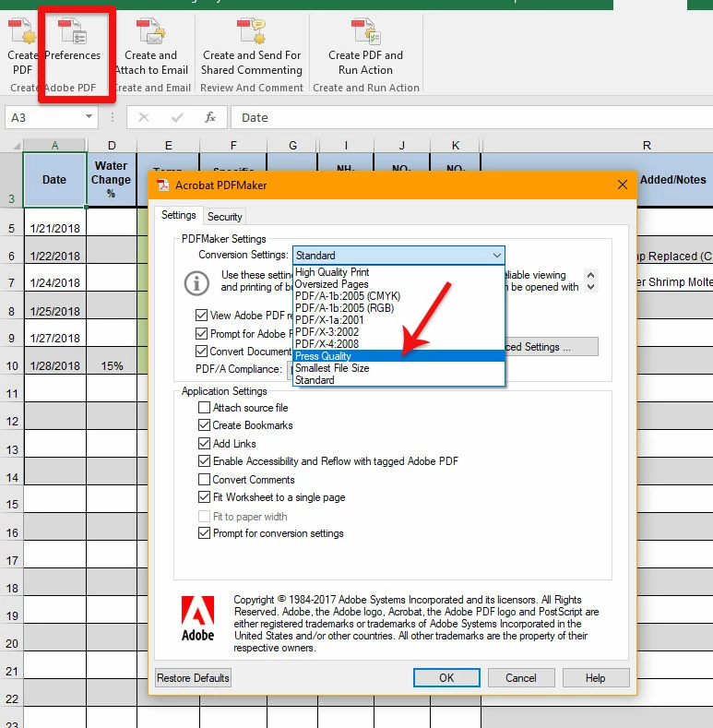Select Press Quality in the list
Screen dimensions: 713x728
[398, 356]
